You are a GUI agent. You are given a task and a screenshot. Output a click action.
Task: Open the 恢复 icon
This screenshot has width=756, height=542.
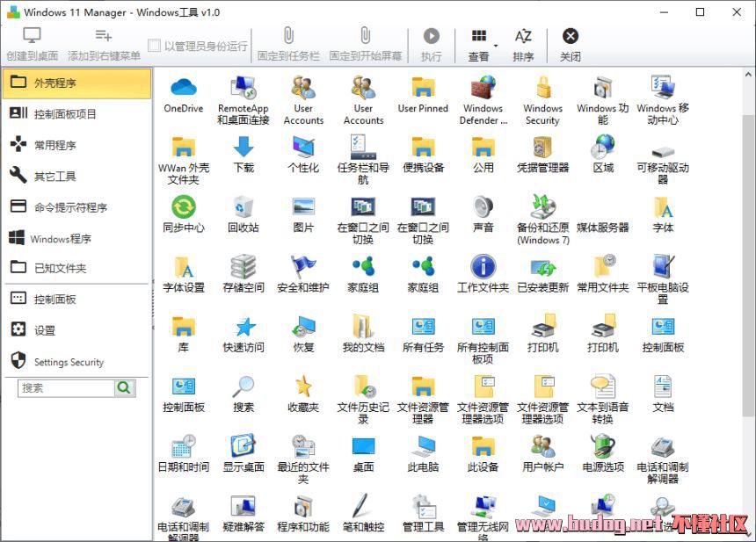(x=303, y=326)
